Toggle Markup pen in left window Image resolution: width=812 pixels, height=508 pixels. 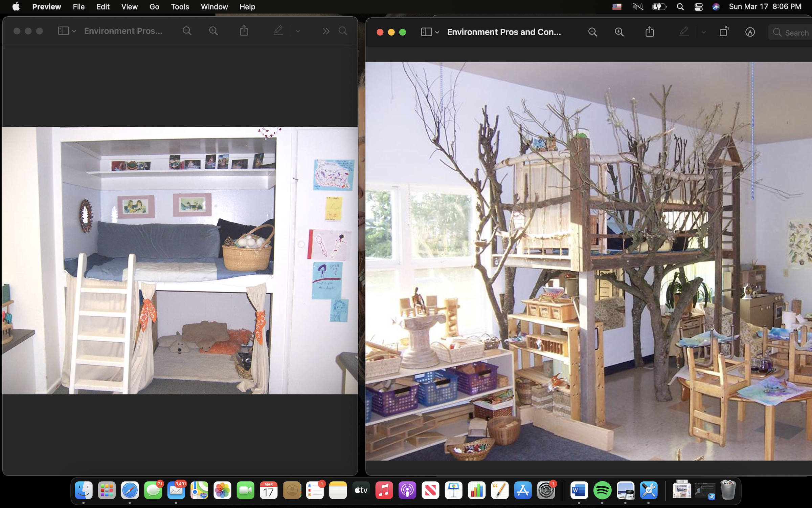[x=278, y=31]
